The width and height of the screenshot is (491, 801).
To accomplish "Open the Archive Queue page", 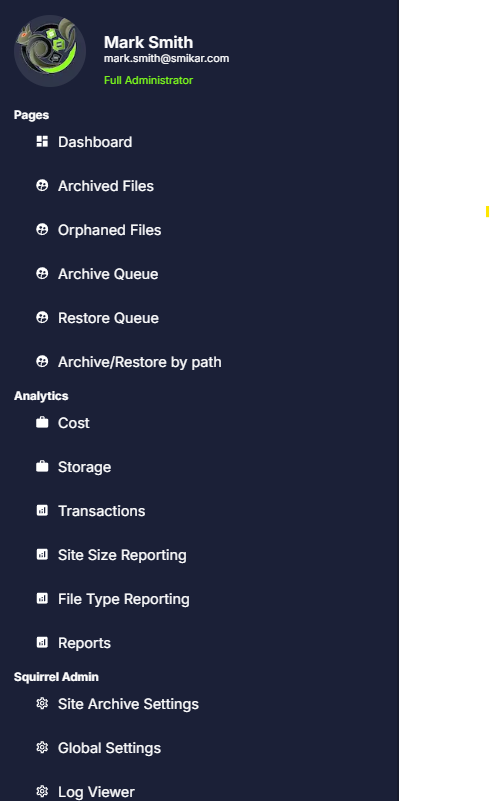I will click(108, 274).
